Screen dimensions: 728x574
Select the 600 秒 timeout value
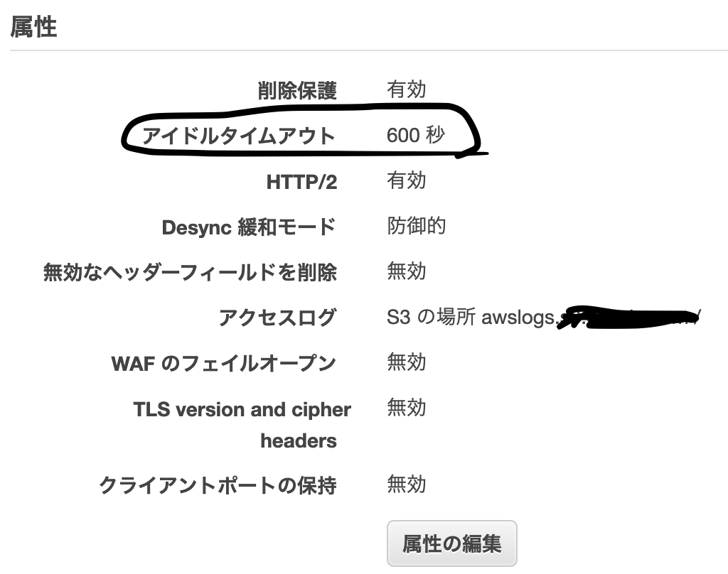click(x=415, y=136)
